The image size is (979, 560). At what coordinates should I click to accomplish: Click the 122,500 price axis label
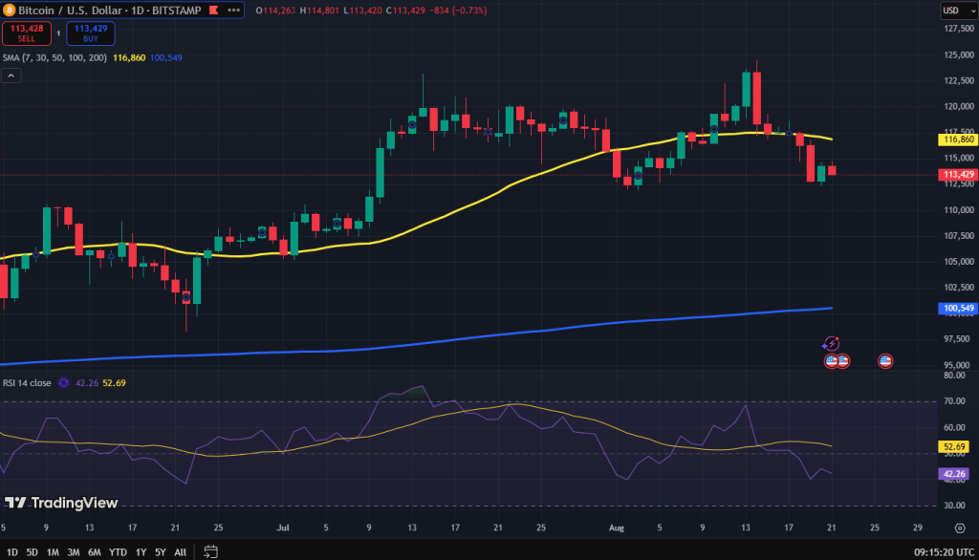coord(959,80)
